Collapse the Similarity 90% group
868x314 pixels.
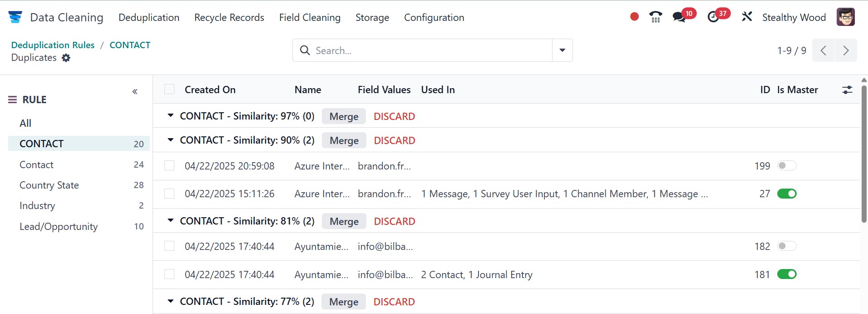coord(171,140)
